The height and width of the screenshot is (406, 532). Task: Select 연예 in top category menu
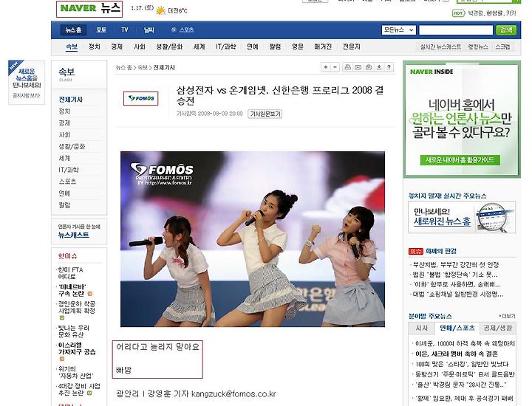[253, 47]
